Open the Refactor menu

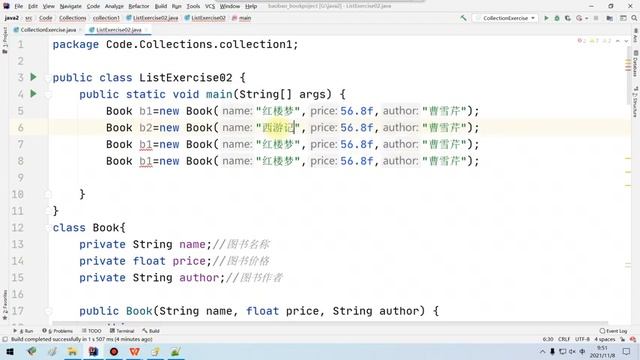click(139, 6)
